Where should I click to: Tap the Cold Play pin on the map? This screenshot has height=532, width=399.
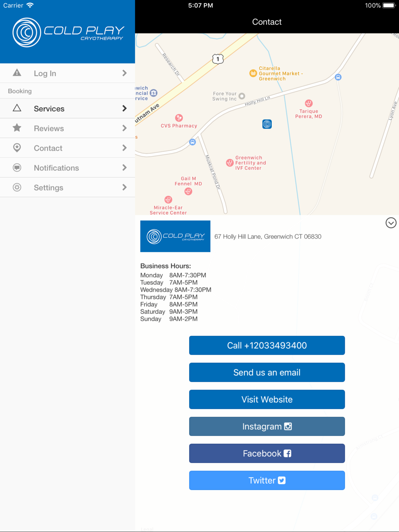pos(267,124)
